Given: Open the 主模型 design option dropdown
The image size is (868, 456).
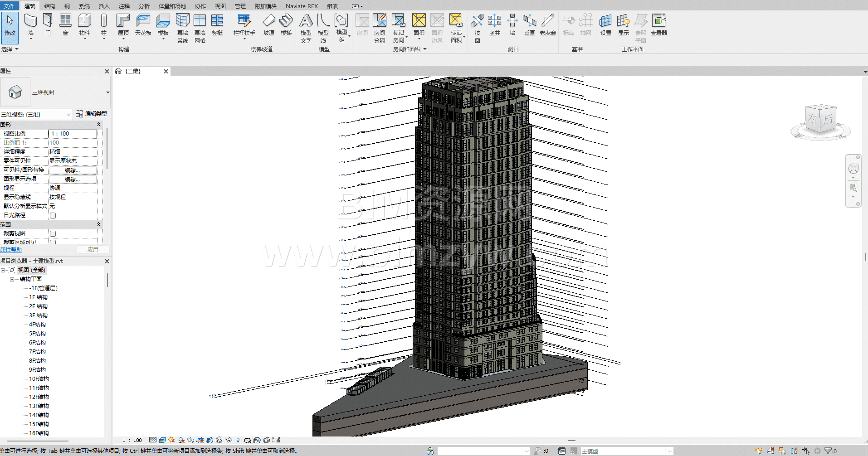Looking at the screenshot, I should coord(627,451).
